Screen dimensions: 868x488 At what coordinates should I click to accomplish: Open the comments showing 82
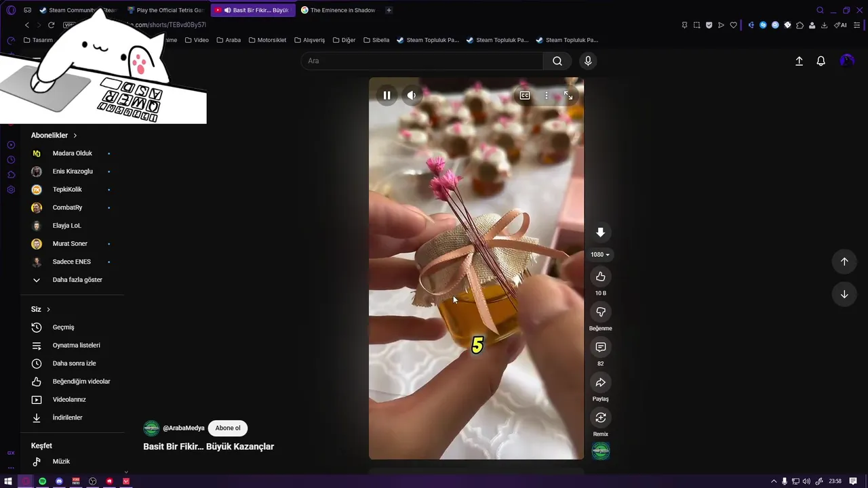click(x=600, y=347)
